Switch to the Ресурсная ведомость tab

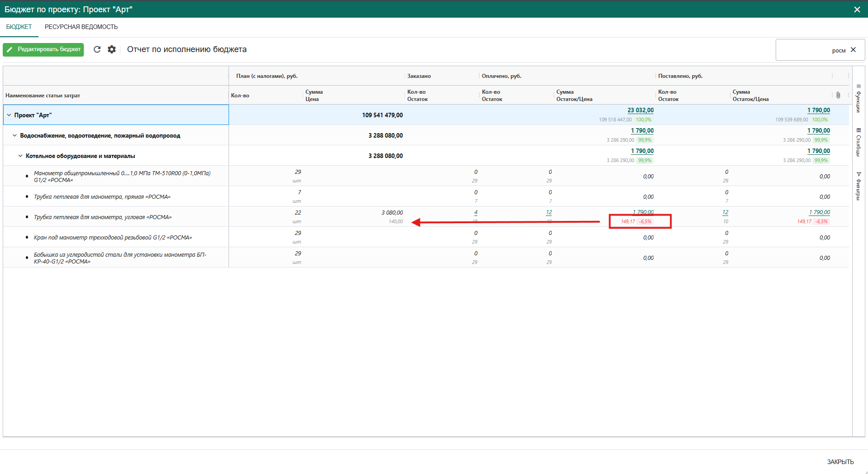(81, 27)
